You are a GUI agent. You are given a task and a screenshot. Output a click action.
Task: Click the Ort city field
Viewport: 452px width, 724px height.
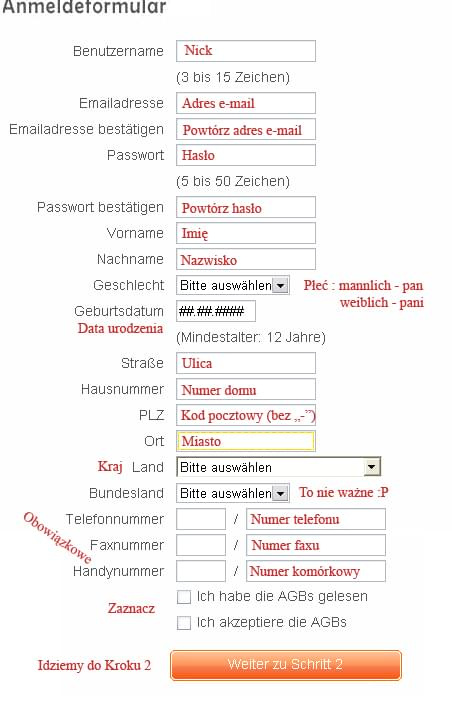pos(246,441)
